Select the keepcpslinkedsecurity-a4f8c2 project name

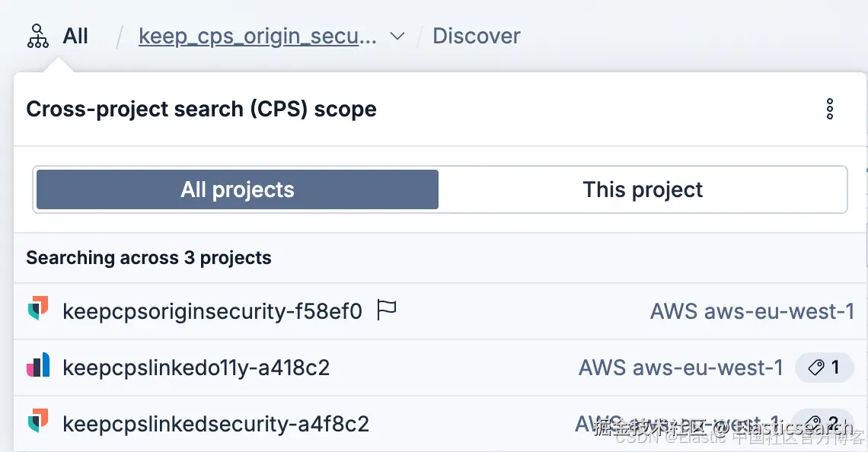click(x=215, y=423)
